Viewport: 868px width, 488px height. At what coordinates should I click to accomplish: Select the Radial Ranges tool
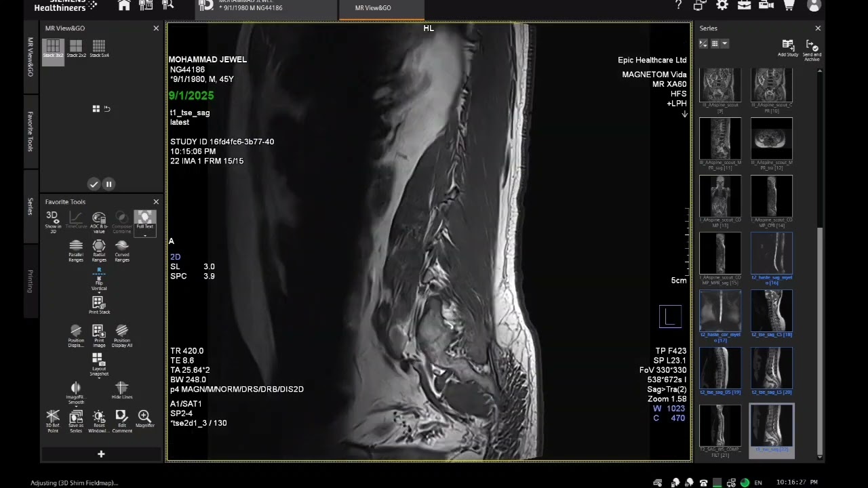tap(99, 251)
